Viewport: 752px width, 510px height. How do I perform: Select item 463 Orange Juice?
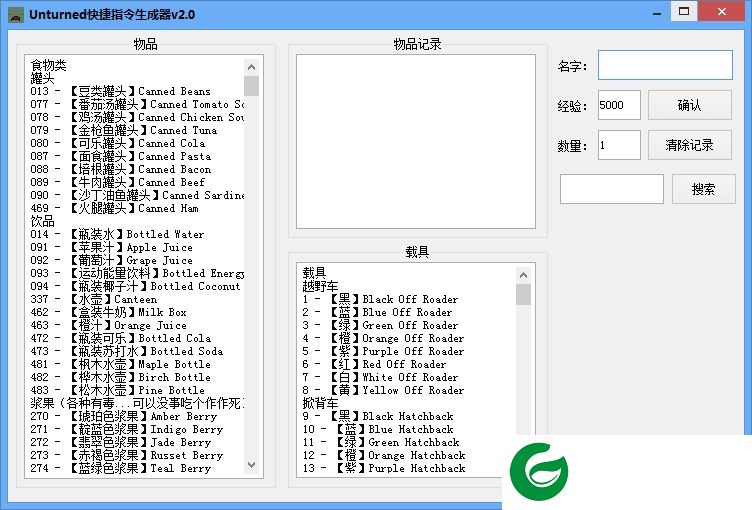click(x=108, y=325)
